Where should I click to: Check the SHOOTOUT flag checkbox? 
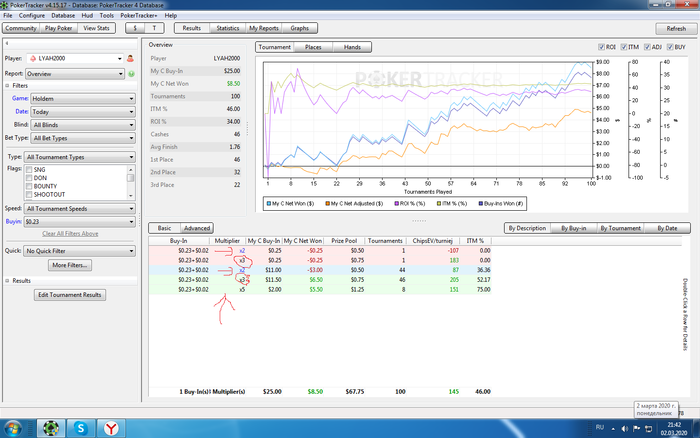29,195
